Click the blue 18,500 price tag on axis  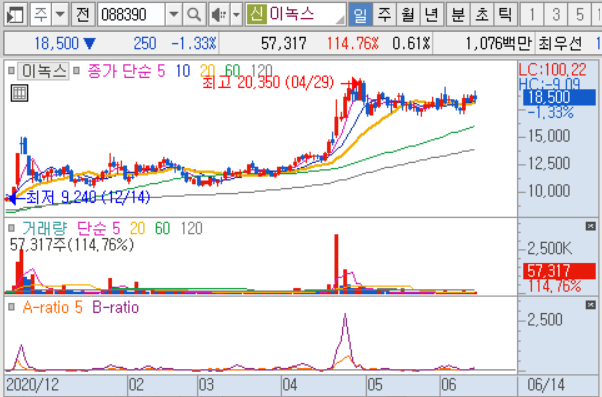pyautogui.click(x=559, y=98)
